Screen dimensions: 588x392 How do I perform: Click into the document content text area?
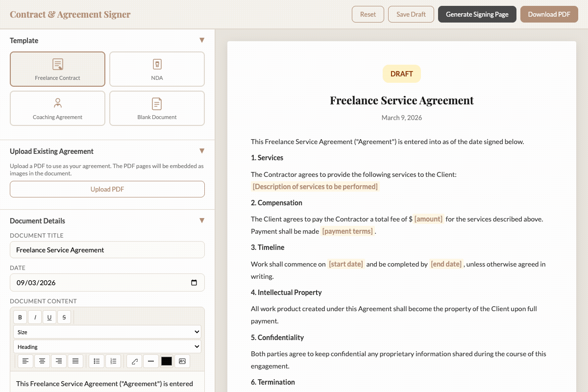107,382
